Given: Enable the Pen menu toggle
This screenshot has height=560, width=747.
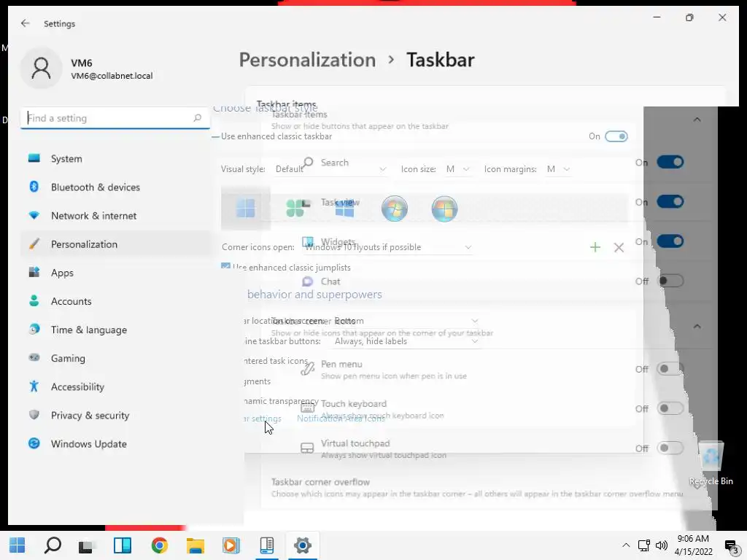Looking at the screenshot, I should click(670, 368).
